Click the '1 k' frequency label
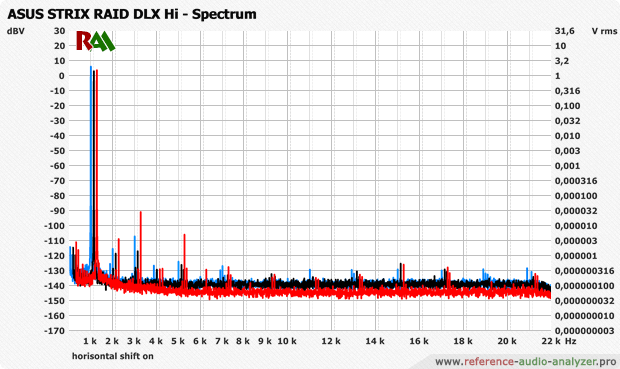This screenshot has height=369, width=620. pos(90,341)
